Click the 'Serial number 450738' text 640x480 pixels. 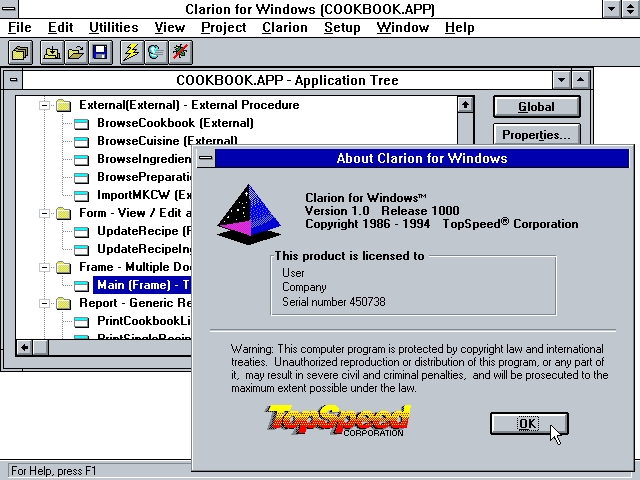pos(333,302)
